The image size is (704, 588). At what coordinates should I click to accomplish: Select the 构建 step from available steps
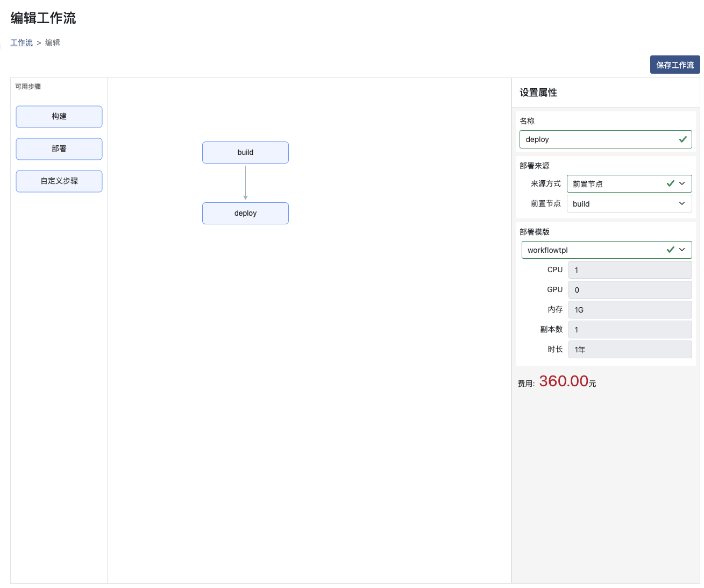pyautogui.click(x=59, y=117)
